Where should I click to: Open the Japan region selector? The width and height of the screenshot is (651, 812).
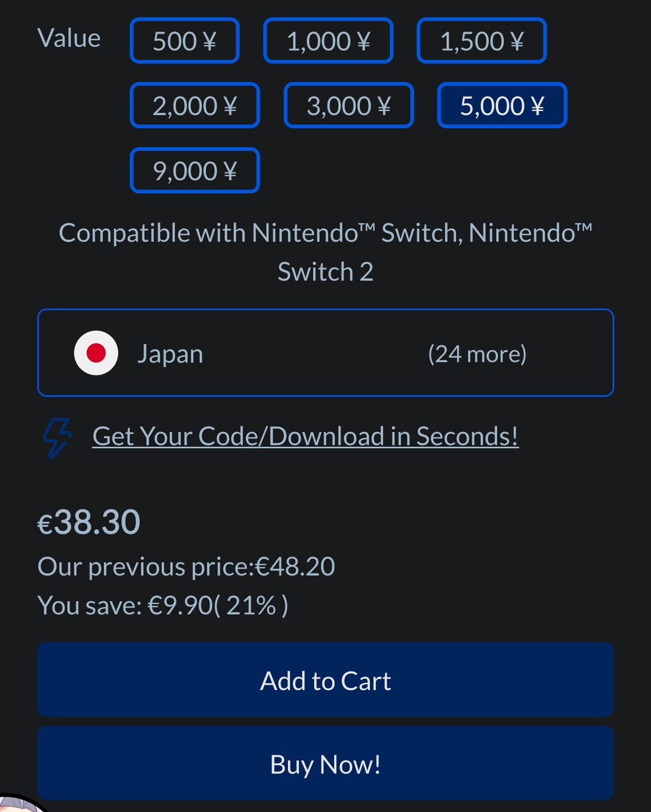[x=326, y=353]
